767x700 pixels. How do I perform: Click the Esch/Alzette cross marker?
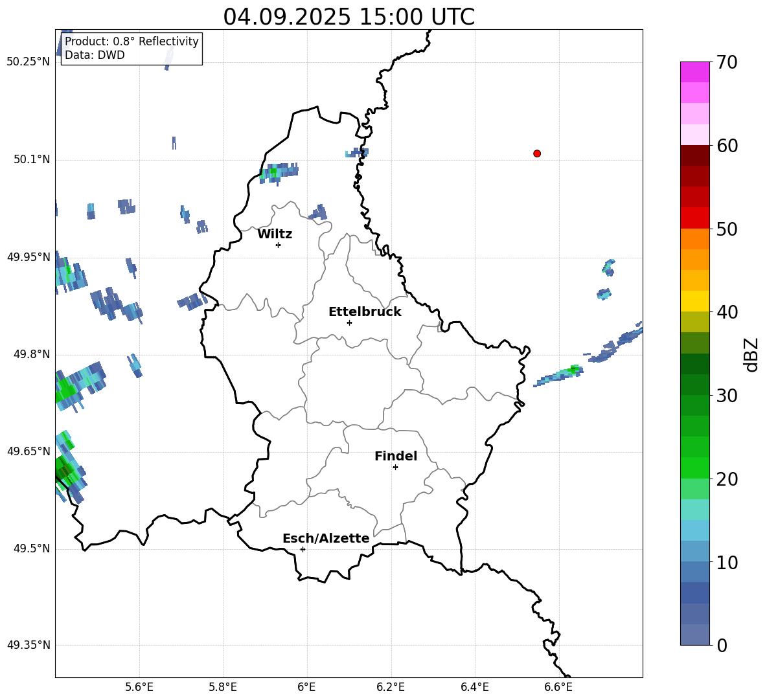coord(303,549)
